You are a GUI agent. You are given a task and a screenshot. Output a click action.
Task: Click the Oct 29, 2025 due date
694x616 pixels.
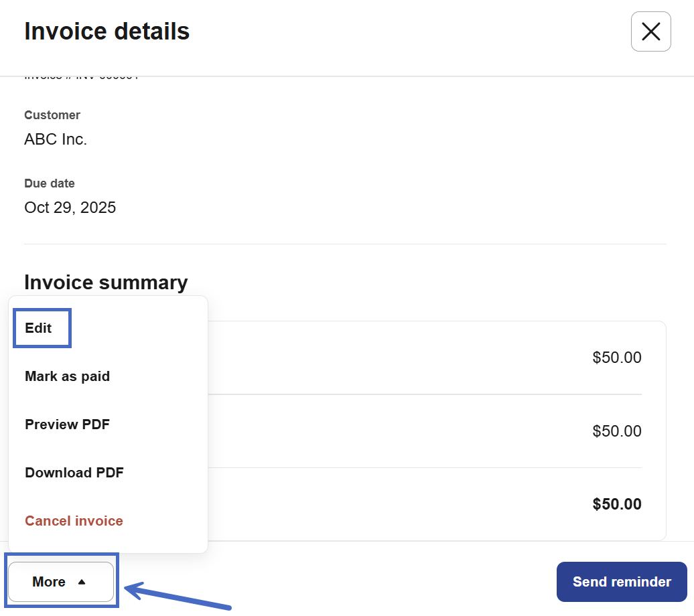click(x=70, y=208)
